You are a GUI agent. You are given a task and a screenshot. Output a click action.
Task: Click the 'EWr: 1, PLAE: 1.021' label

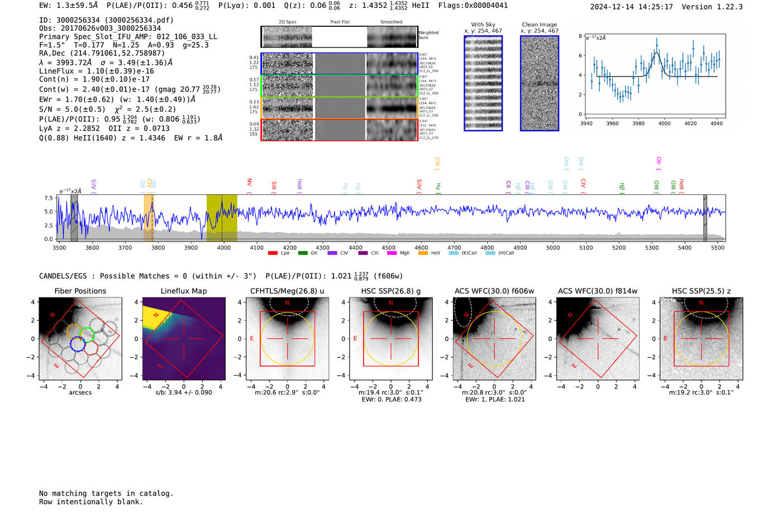click(495, 399)
